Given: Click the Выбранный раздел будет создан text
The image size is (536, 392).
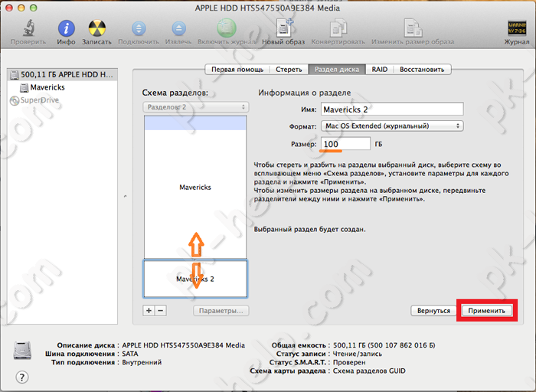Looking at the screenshot, I should (309, 230).
